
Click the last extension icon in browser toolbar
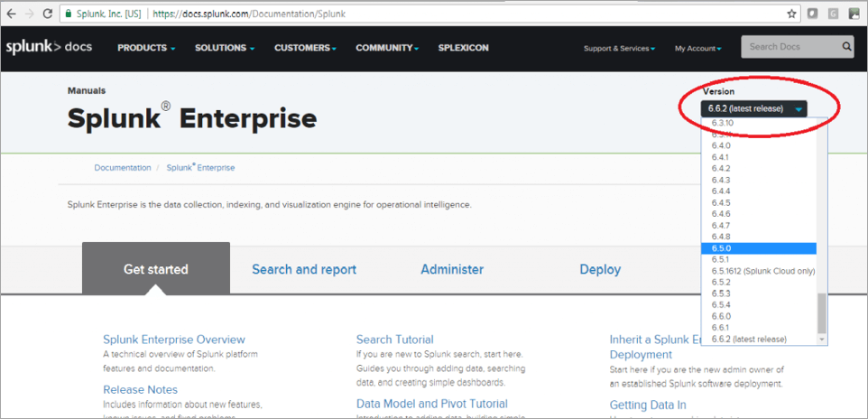pos(854,14)
